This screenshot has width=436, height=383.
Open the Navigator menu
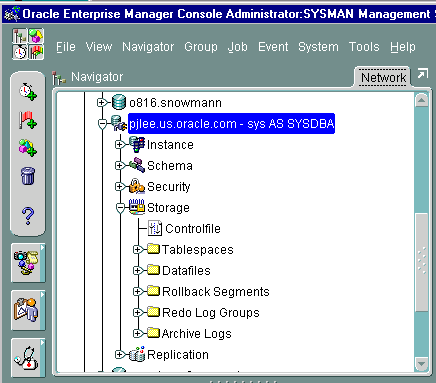[148, 47]
